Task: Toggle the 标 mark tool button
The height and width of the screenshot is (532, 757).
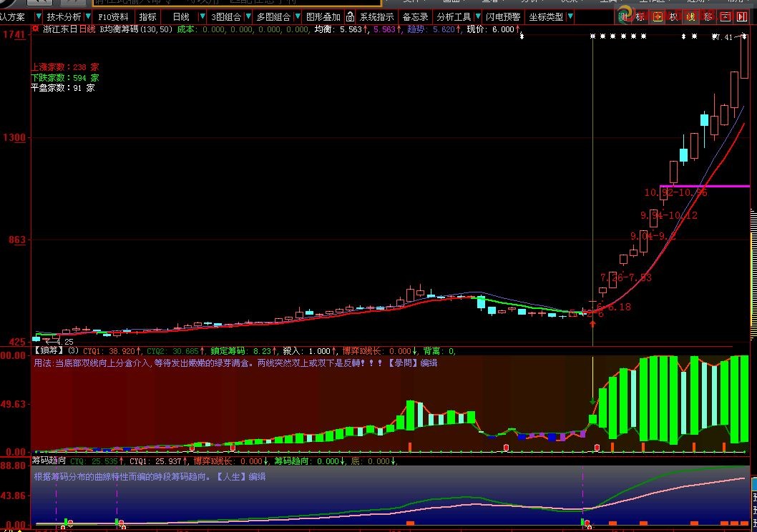Action: tap(640, 17)
